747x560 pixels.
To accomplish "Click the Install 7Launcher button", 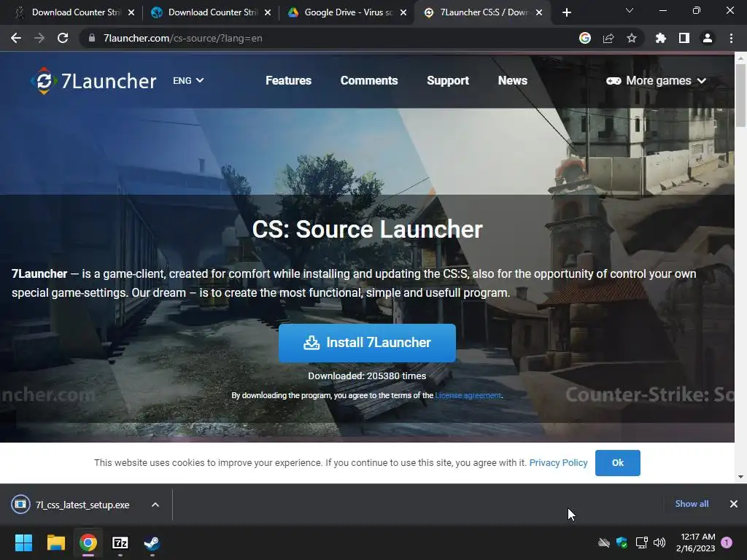I will [x=367, y=343].
